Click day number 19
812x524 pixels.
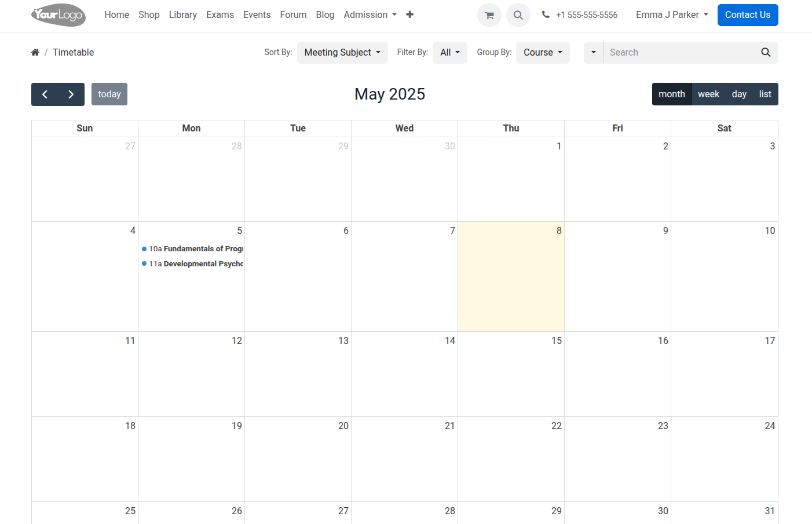(237, 426)
